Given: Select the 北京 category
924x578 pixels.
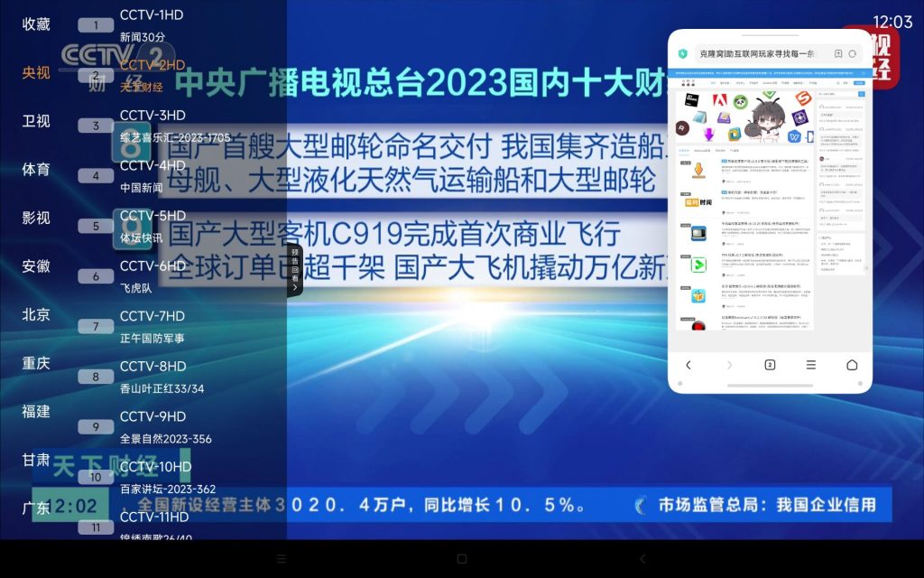Looking at the screenshot, I should coord(36,313).
